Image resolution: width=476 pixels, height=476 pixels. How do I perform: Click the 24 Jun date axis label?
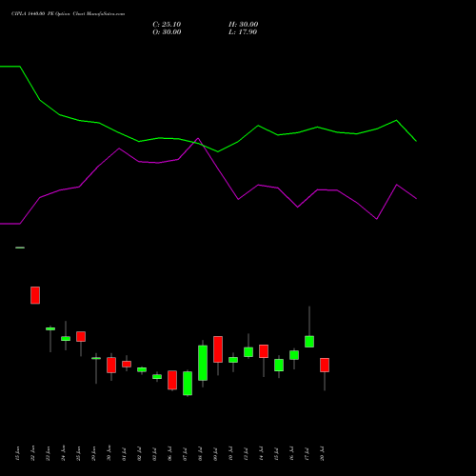(63, 453)
